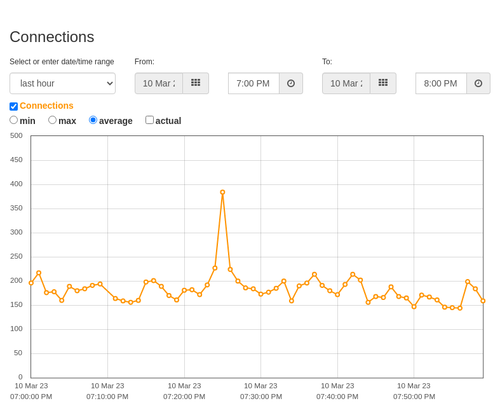Click the 'From:' label
Screen dimensions: 500x403
click(144, 62)
